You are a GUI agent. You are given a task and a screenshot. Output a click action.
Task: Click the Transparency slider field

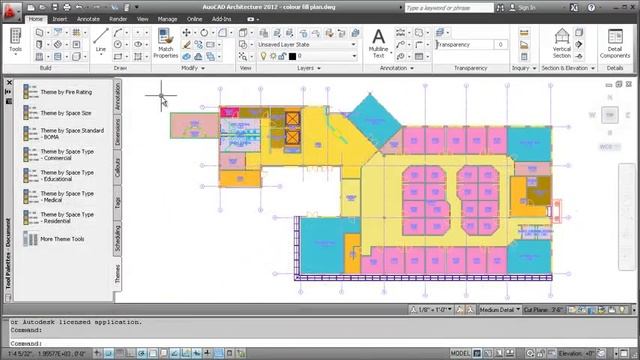click(x=464, y=44)
